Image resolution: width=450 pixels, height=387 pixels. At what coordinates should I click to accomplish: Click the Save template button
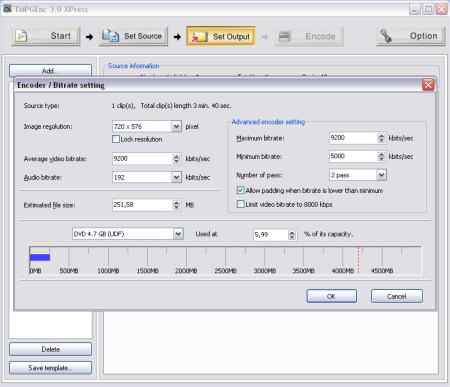50,368
